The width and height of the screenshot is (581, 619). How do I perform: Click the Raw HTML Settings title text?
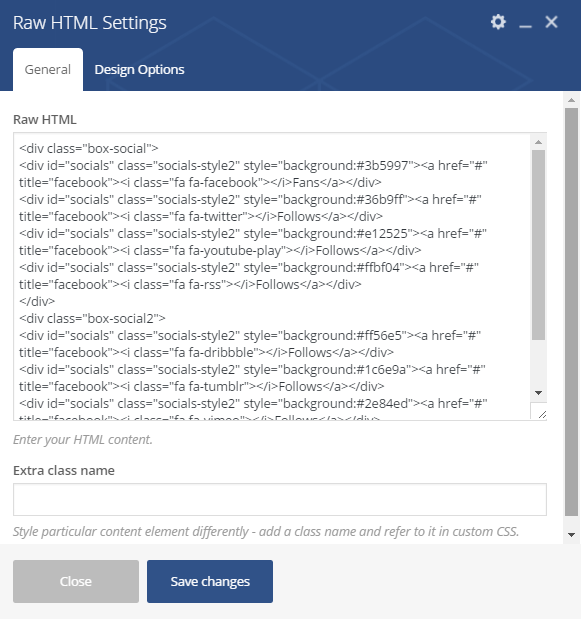(x=90, y=23)
